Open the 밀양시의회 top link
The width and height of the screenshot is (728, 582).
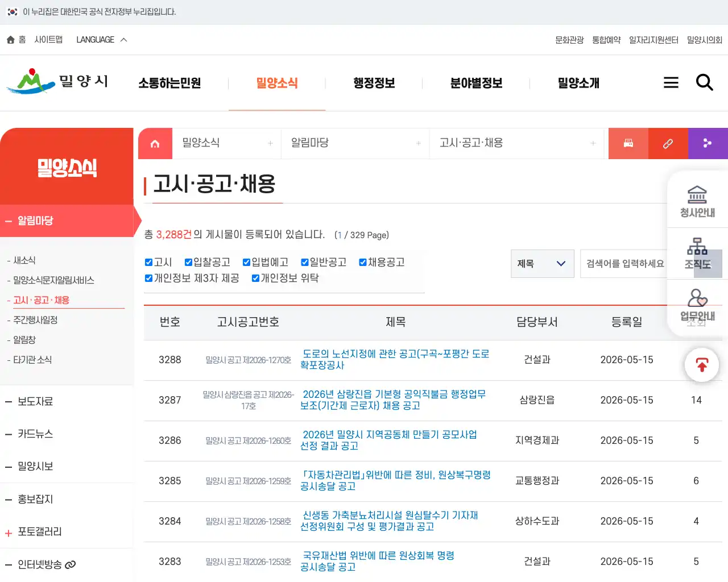pyautogui.click(x=705, y=40)
